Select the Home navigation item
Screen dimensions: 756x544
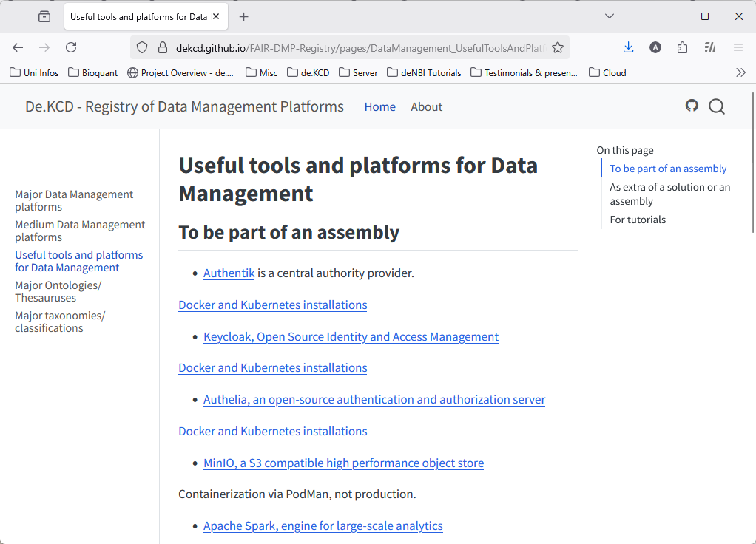coord(379,106)
